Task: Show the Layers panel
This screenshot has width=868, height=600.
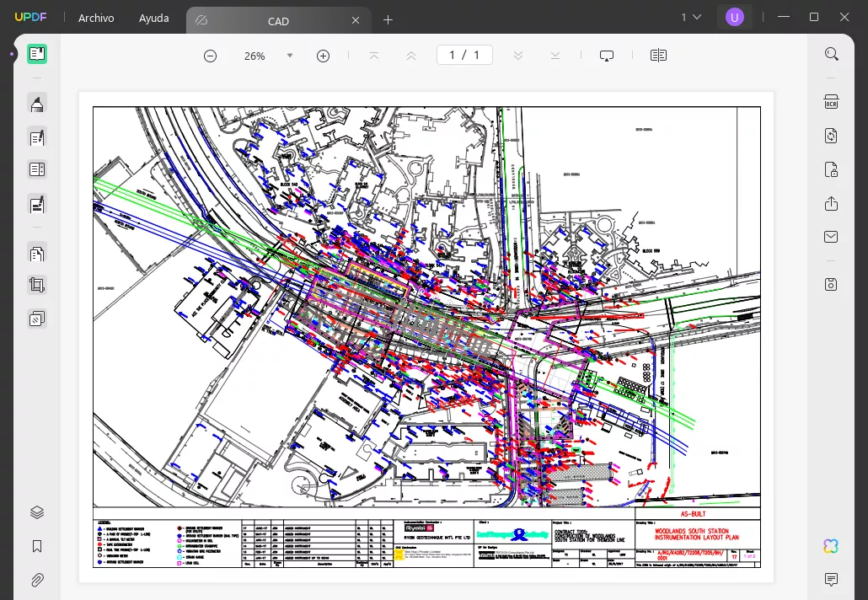Action: (37, 512)
